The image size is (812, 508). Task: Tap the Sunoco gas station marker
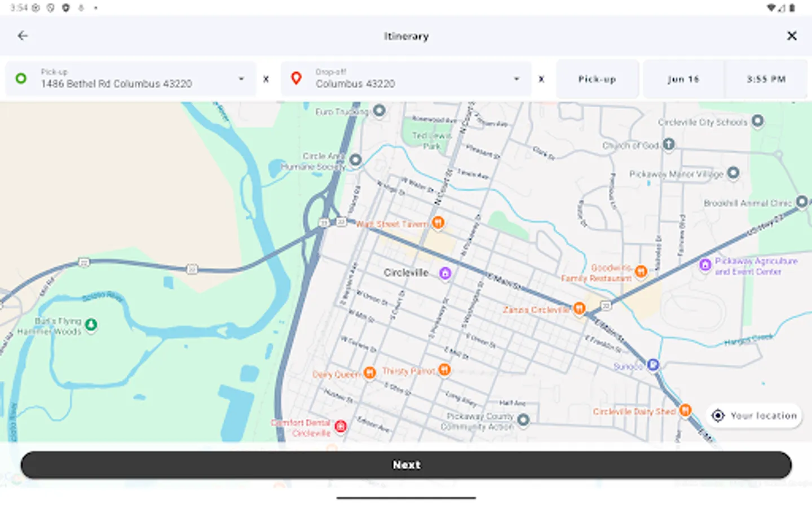point(653,365)
